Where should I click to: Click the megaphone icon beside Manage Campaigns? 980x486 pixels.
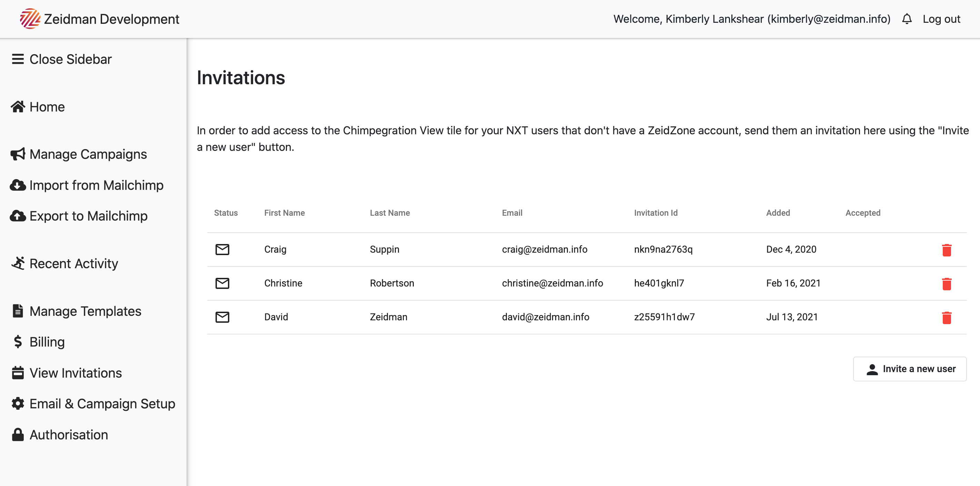click(18, 154)
